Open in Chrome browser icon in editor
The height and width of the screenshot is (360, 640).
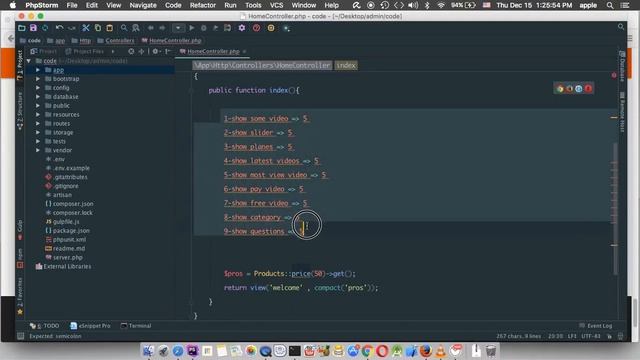click(560, 89)
